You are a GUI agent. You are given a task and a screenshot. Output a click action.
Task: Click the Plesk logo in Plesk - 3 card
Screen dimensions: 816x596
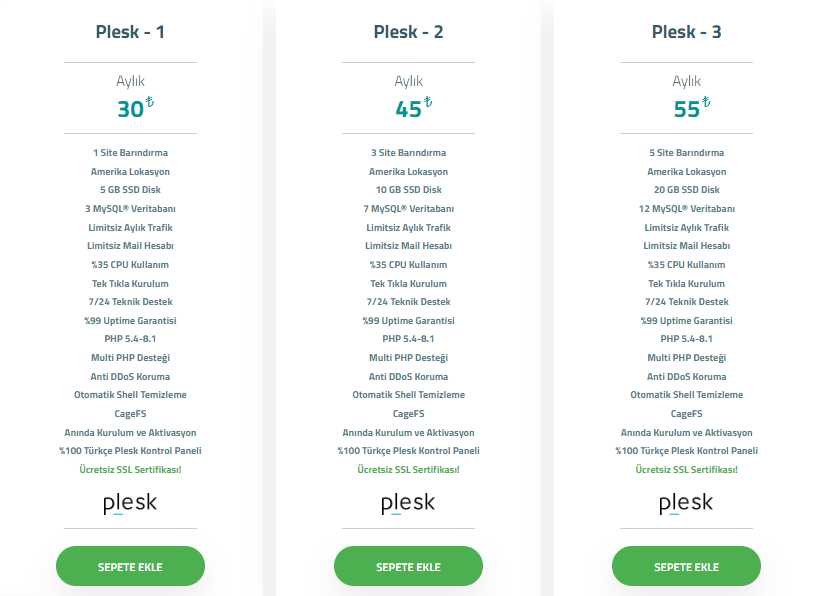pyautogui.click(x=686, y=503)
